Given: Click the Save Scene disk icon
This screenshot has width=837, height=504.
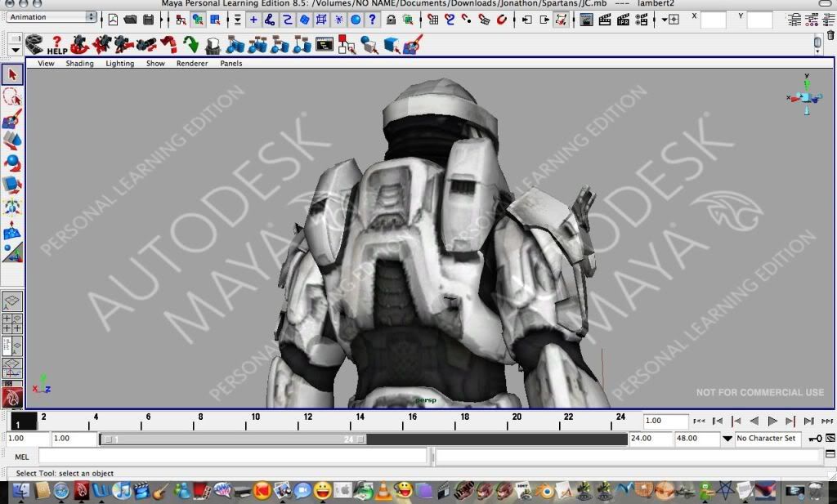Looking at the screenshot, I should [x=149, y=20].
